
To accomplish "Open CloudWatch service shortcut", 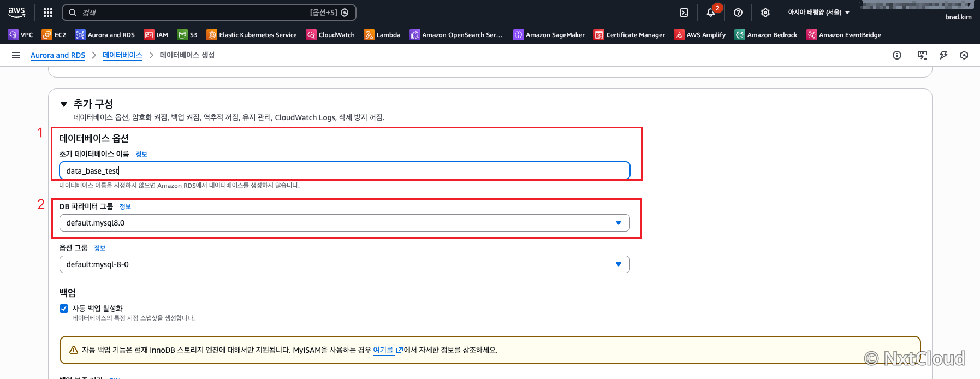I will (x=330, y=35).
